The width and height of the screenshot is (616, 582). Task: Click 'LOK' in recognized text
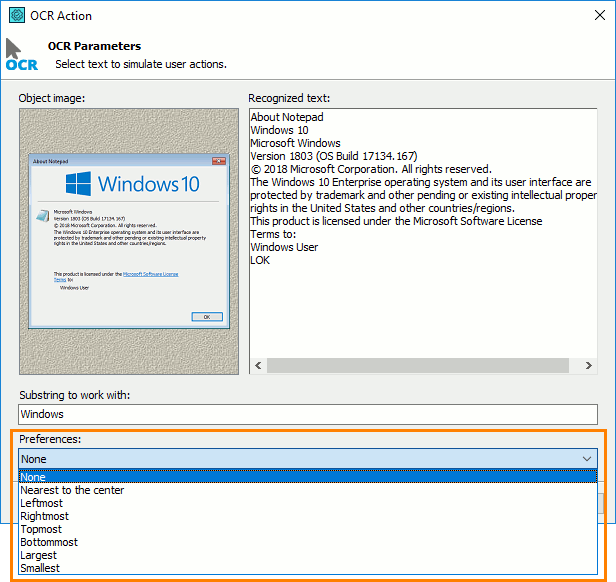click(260, 260)
